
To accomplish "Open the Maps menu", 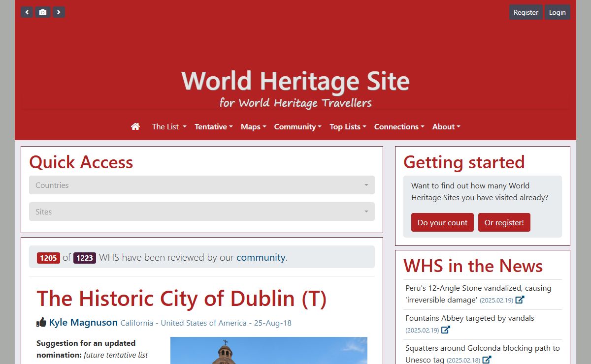I will point(254,126).
